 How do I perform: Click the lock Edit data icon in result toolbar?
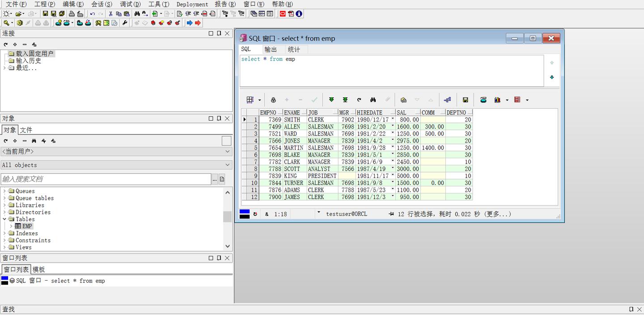click(x=273, y=100)
